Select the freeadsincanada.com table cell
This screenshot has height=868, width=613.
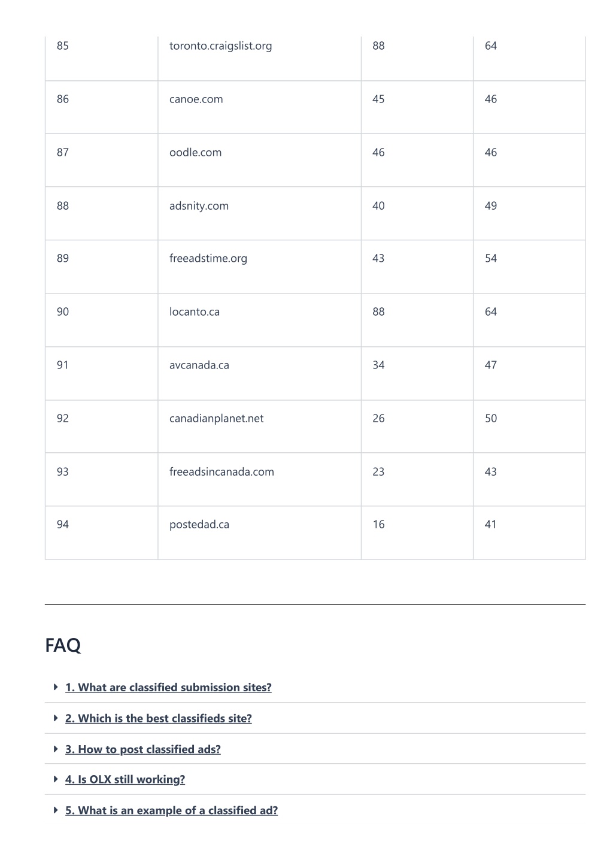coord(259,479)
